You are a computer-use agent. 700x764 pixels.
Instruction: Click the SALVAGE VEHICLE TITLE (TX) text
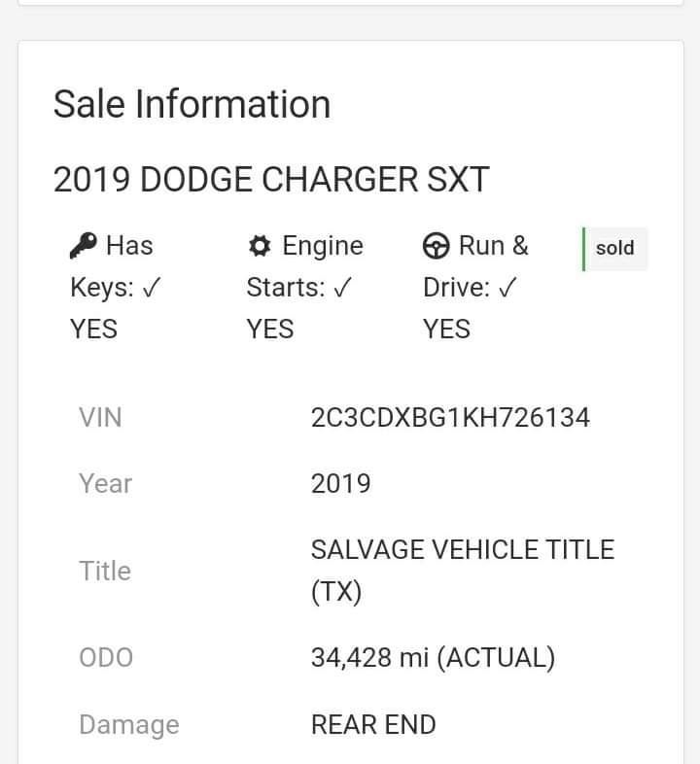coord(462,571)
